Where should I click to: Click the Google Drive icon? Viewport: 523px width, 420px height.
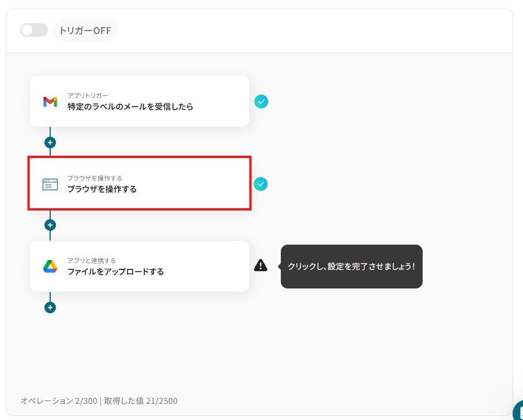[50, 267]
